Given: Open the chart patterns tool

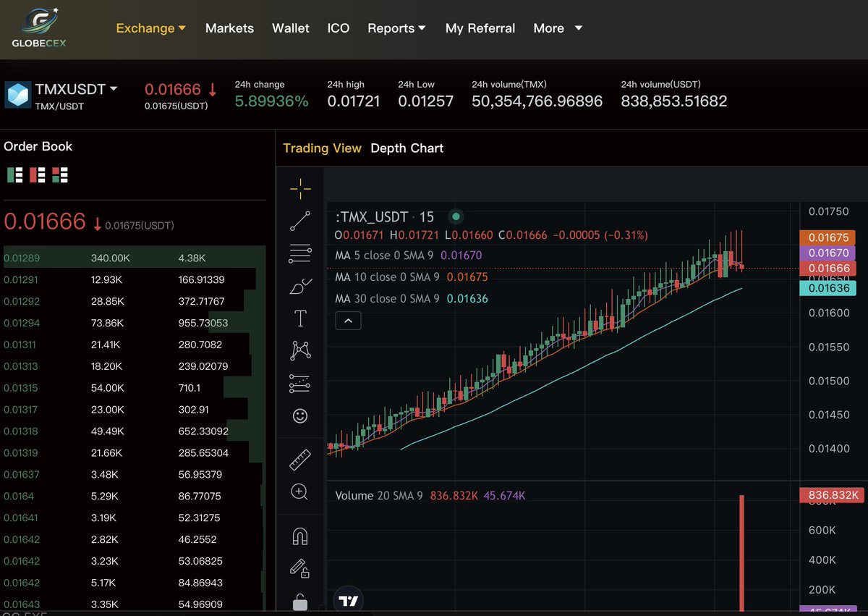Looking at the screenshot, I should tap(300, 351).
